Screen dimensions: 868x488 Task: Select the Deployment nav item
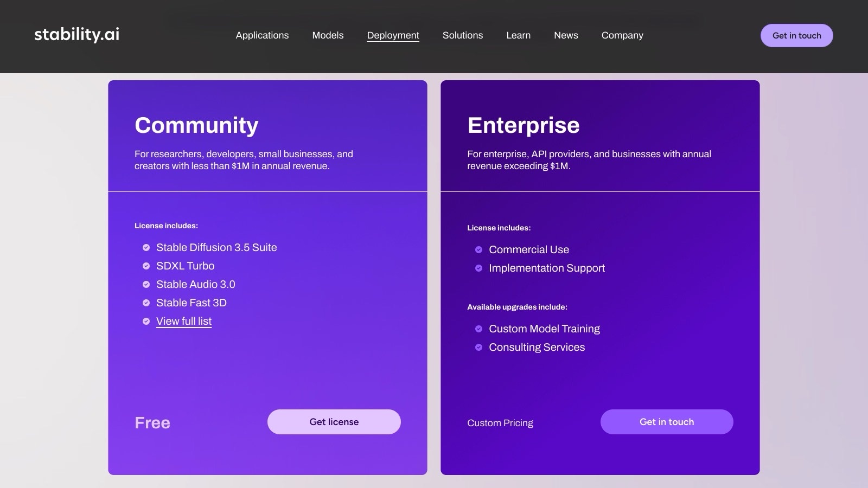(x=393, y=35)
